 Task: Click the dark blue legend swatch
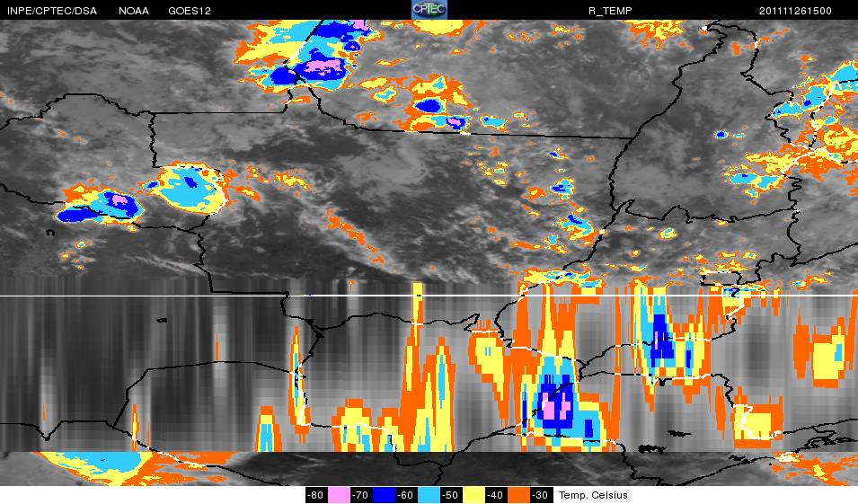coord(385,495)
